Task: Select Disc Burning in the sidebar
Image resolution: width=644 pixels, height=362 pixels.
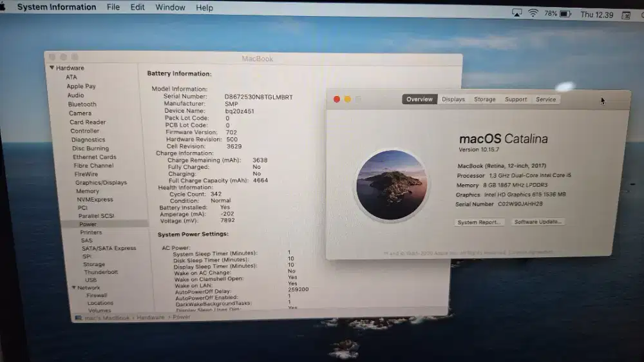Action: [x=90, y=148]
